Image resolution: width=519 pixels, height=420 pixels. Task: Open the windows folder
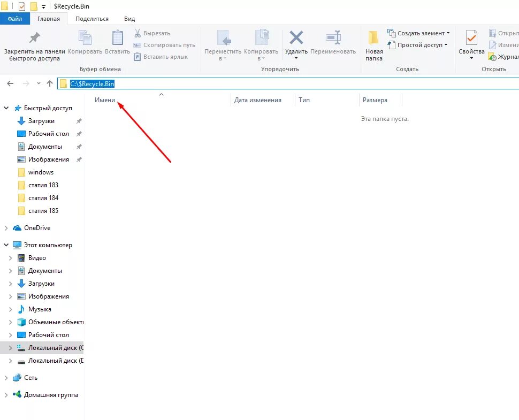41,172
